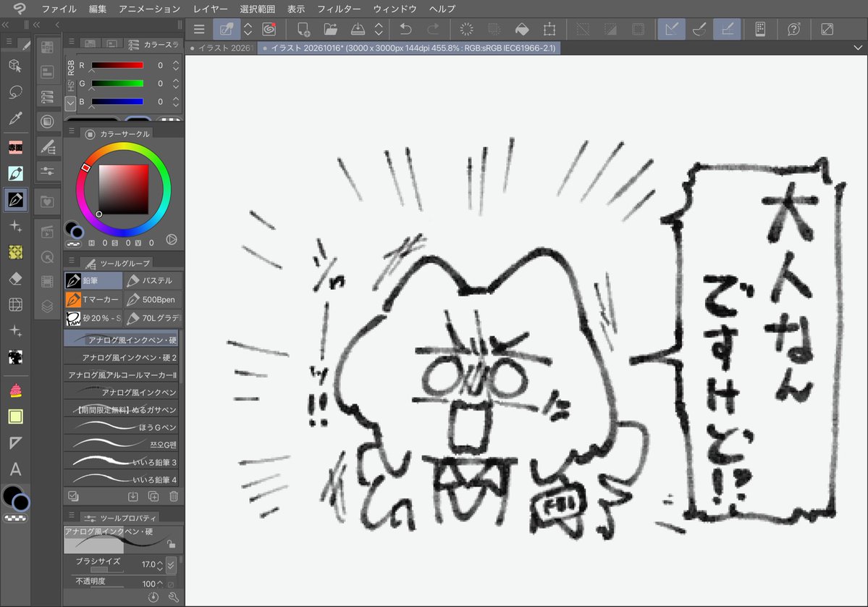868x607 pixels.
Task: Open the アニメーション menu
Action: [149, 9]
